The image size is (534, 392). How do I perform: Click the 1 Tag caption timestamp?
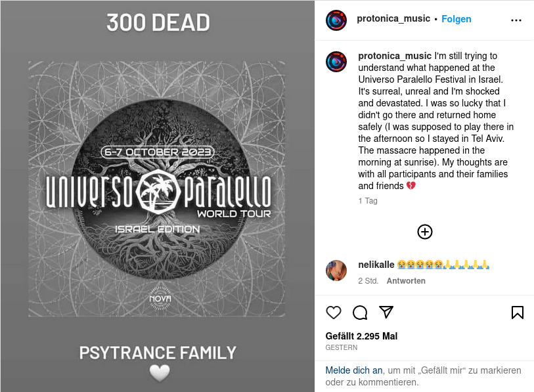[x=368, y=201]
